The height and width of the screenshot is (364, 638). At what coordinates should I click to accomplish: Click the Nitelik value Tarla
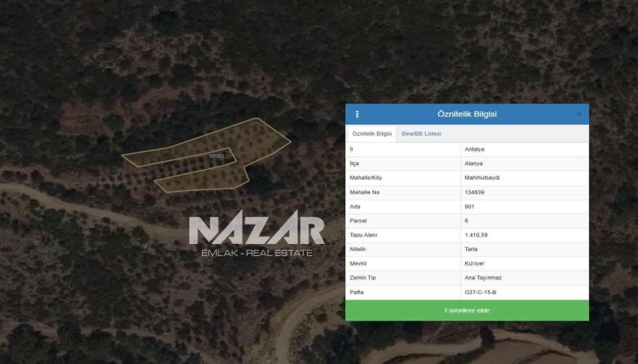click(471, 249)
